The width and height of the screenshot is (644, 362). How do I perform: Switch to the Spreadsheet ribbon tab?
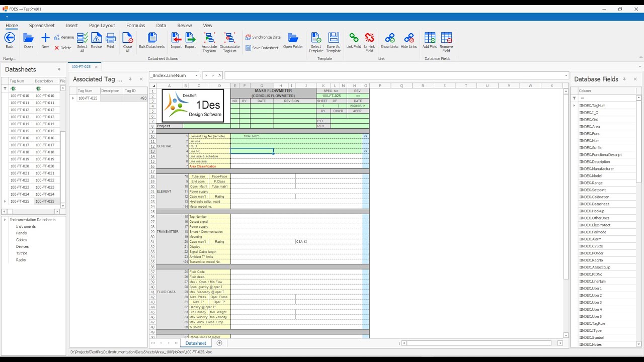(x=42, y=26)
